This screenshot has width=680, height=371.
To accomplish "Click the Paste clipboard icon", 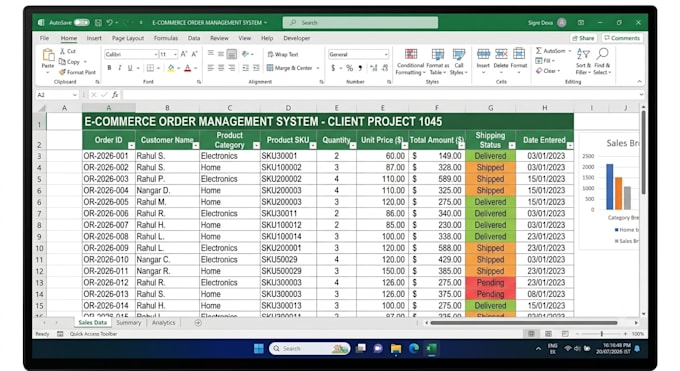I will [x=48, y=55].
